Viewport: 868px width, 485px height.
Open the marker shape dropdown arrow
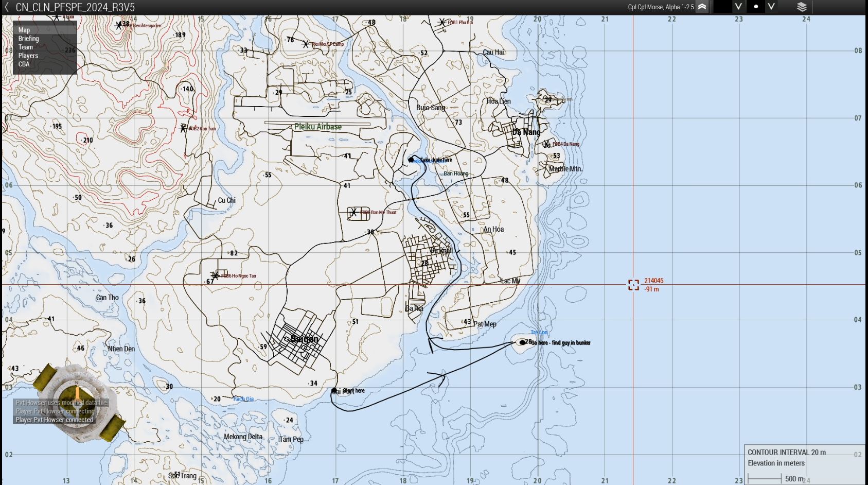771,7
